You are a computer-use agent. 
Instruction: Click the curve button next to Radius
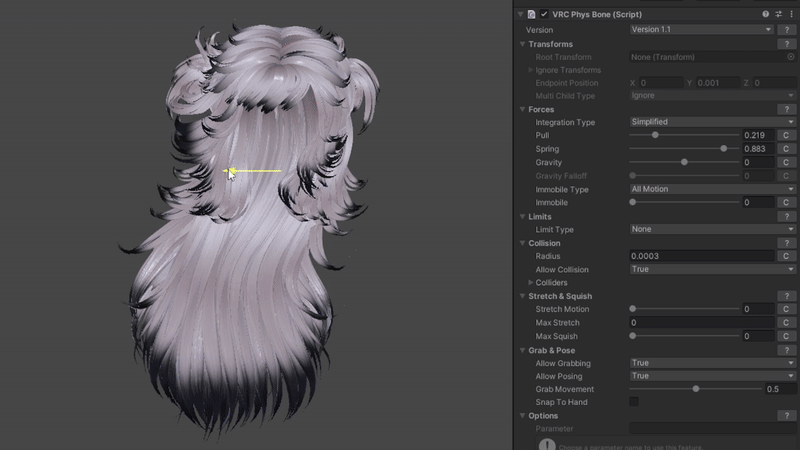click(x=786, y=256)
